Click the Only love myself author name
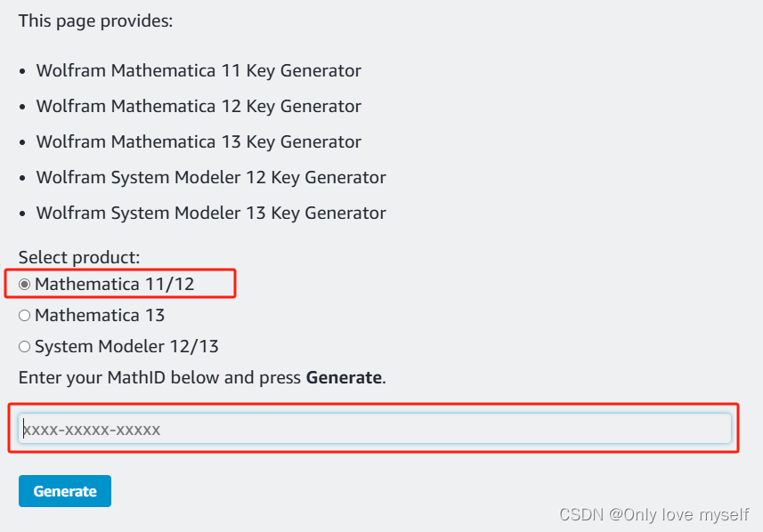 pyautogui.click(x=679, y=514)
